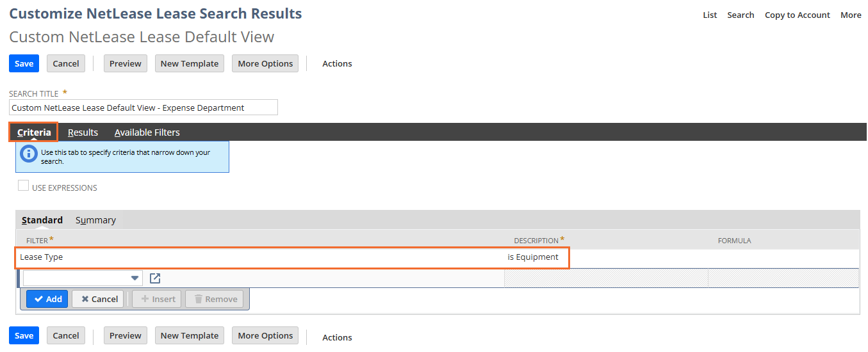
Task: Open the Copy to Account link
Action: (797, 15)
